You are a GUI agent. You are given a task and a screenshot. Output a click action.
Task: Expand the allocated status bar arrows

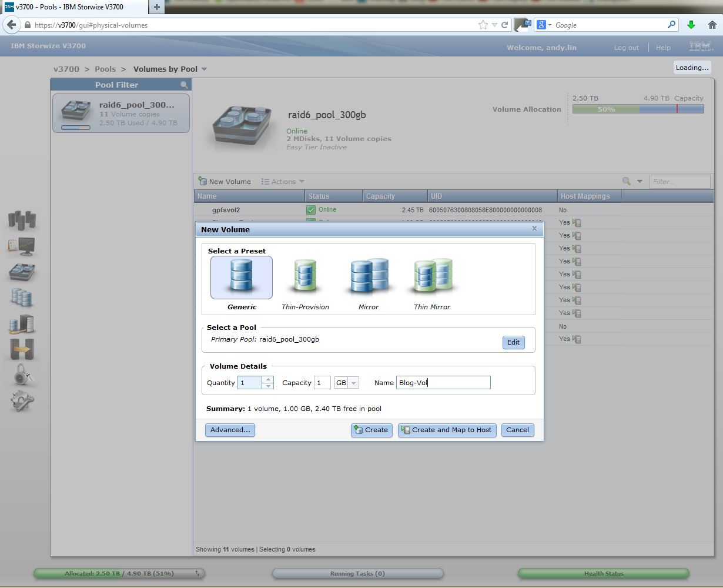pyautogui.click(x=198, y=573)
